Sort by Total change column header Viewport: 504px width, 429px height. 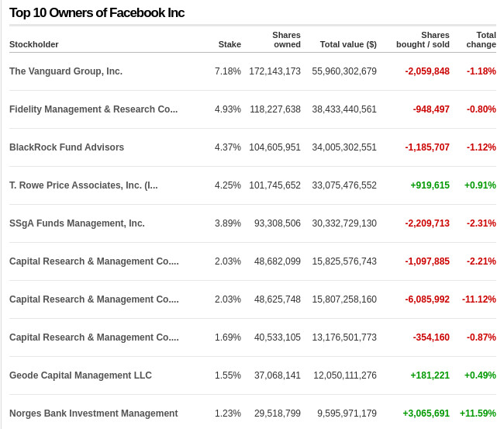point(481,40)
